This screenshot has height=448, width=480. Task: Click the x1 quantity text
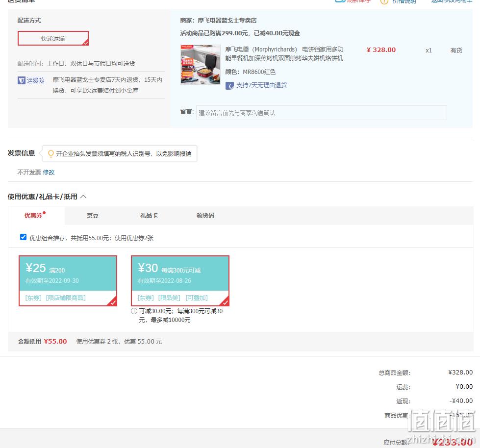tap(429, 50)
